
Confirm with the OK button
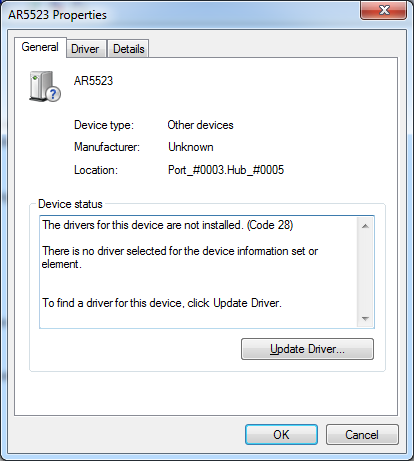pos(281,434)
